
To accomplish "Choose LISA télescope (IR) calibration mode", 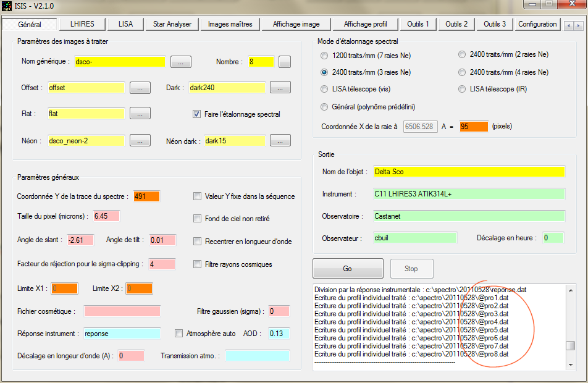I will pos(462,89).
